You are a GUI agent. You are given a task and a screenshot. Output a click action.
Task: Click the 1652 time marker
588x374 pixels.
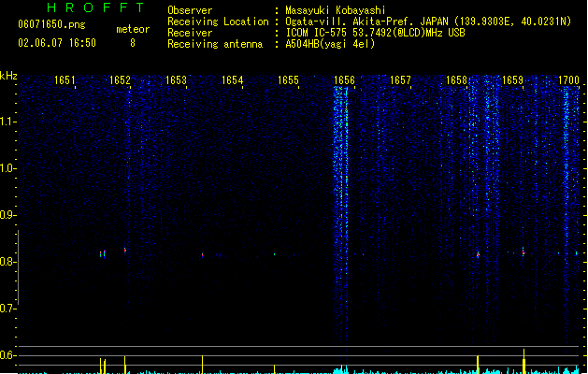click(120, 80)
